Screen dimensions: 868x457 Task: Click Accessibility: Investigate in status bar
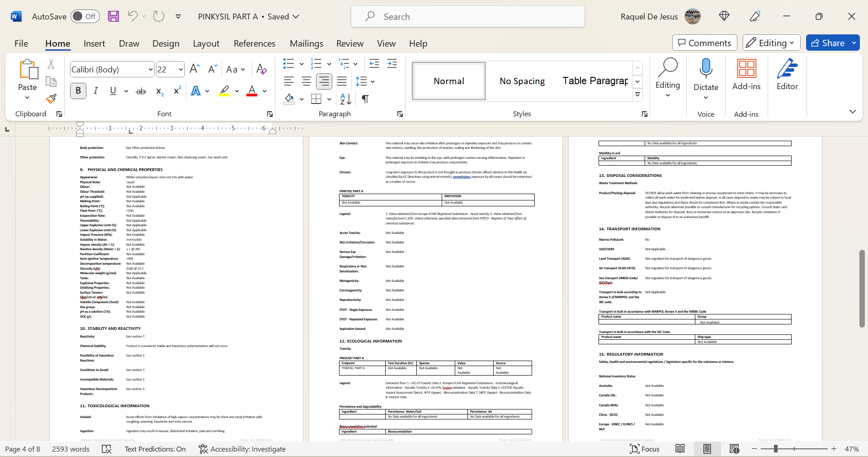tap(242, 449)
